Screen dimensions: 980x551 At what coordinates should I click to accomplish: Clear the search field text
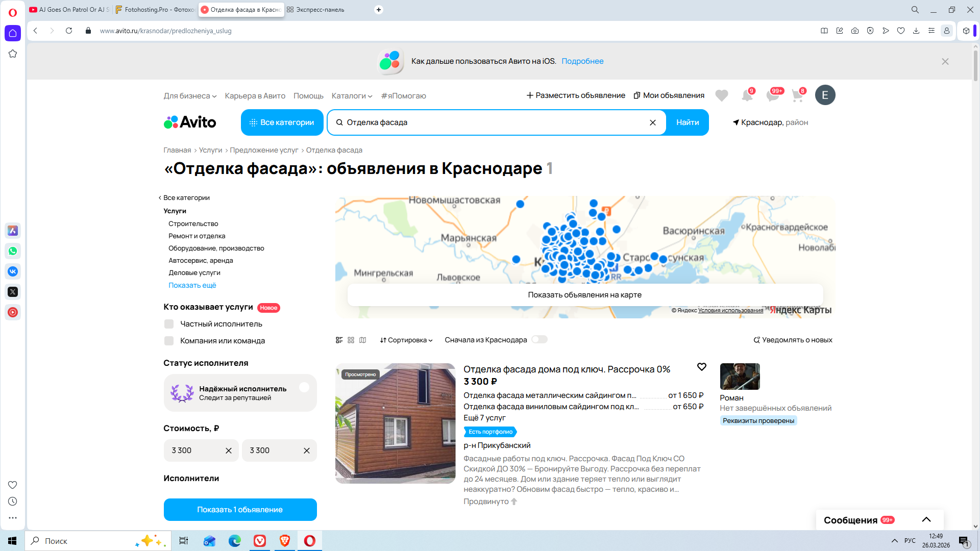pyautogui.click(x=652, y=122)
